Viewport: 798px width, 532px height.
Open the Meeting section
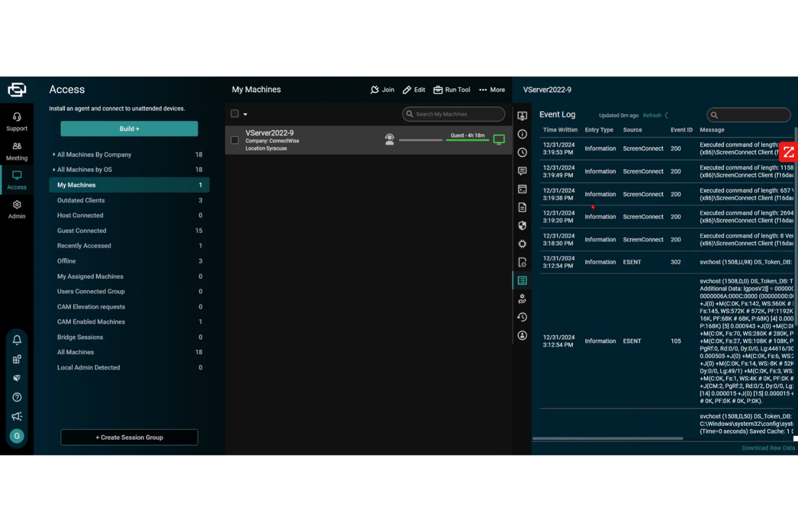[x=17, y=151]
